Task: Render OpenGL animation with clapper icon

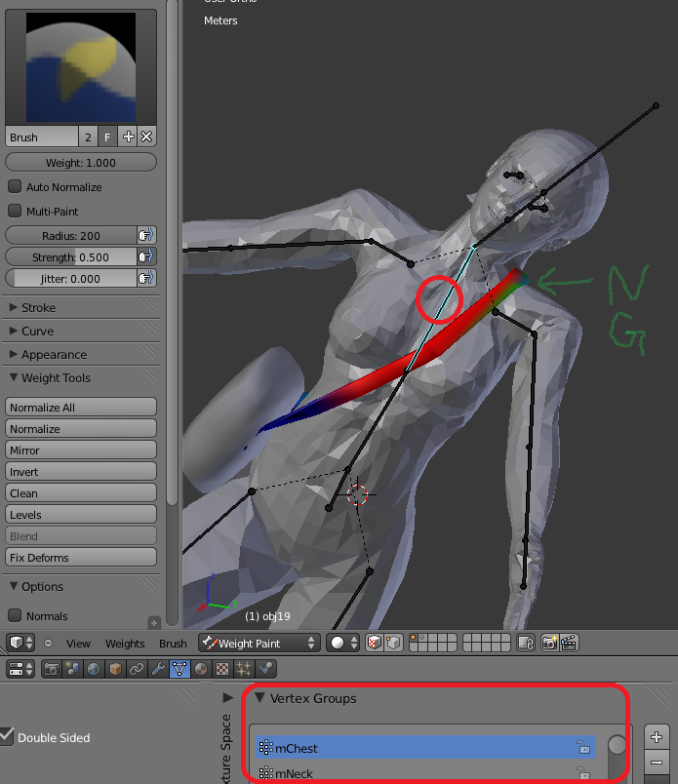Action: pyautogui.click(x=569, y=643)
